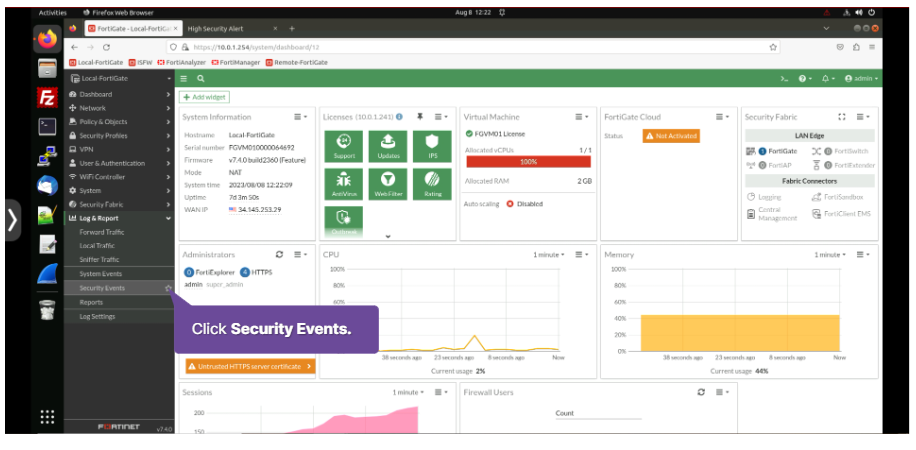Click the 100% allocated vCPUs bar
Viewport: 916px width, 450px height.
528,162
